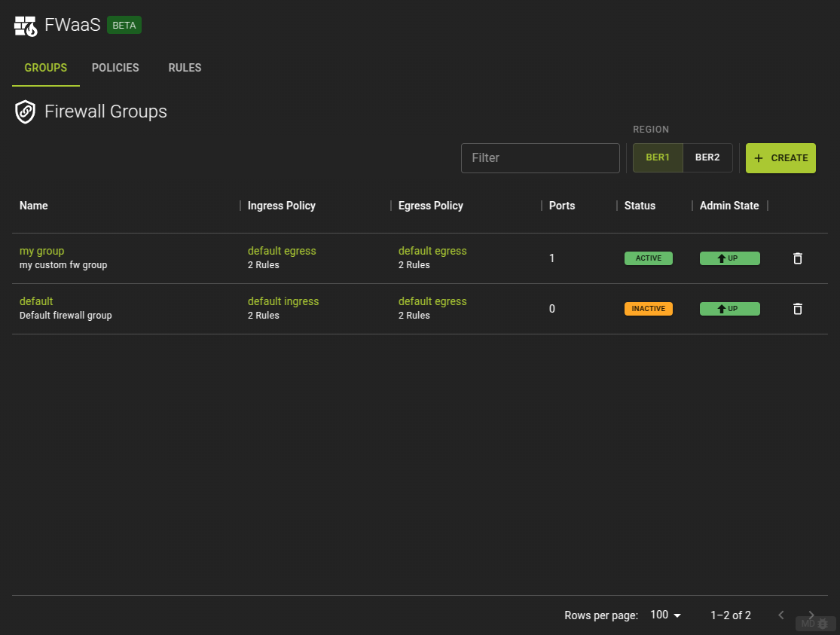Focus the Filter input field
This screenshot has width=840, height=635.
[x=540, y=158]
